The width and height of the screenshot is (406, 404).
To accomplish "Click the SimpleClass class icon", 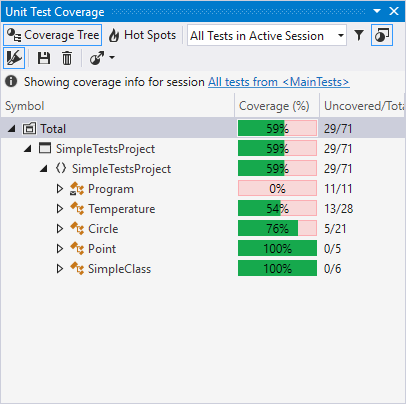I will tap(77, 269).
